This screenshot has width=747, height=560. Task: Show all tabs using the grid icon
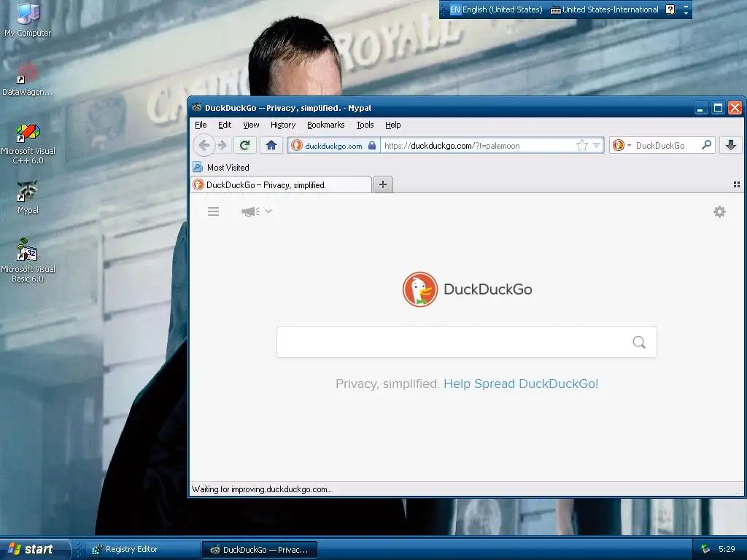[x=737, y=184]
